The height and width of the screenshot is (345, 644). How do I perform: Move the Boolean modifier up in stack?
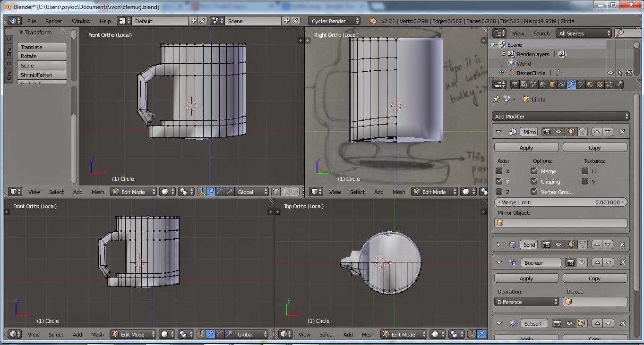[x=597, y=262]
